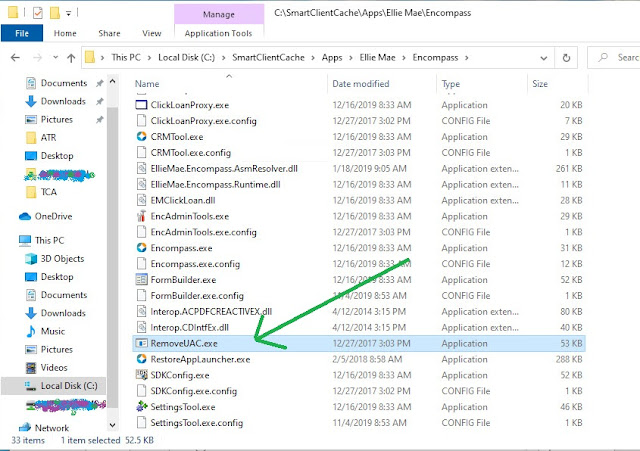Select SDKConfig.exe.config file name
Viewport: 640px width, 451px height.
[x=193, y=391]
